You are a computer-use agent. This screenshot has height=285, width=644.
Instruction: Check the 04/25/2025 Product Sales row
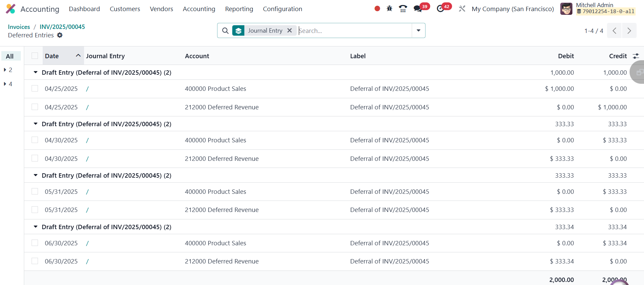tap(35, 88)
